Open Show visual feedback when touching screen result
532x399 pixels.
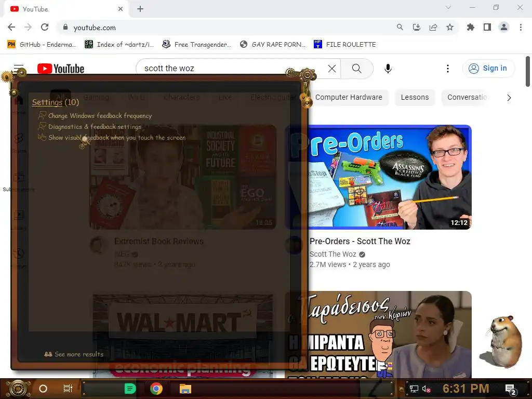(112, 137)
